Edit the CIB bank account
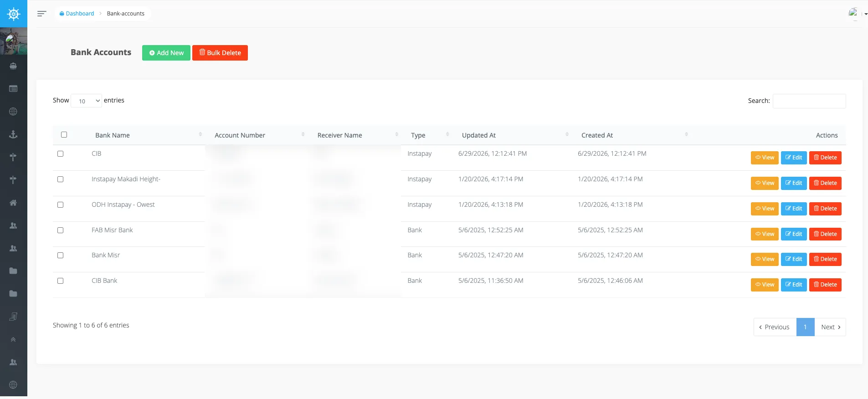This screenshot has width=868, height=399. [794, 158]
